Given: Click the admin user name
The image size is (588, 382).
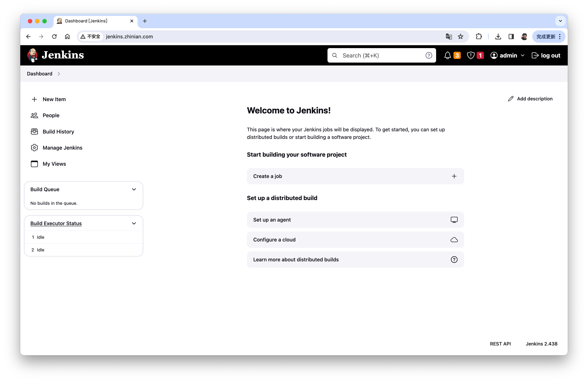Looking at the screenshot, I should (x=508, y=56).
